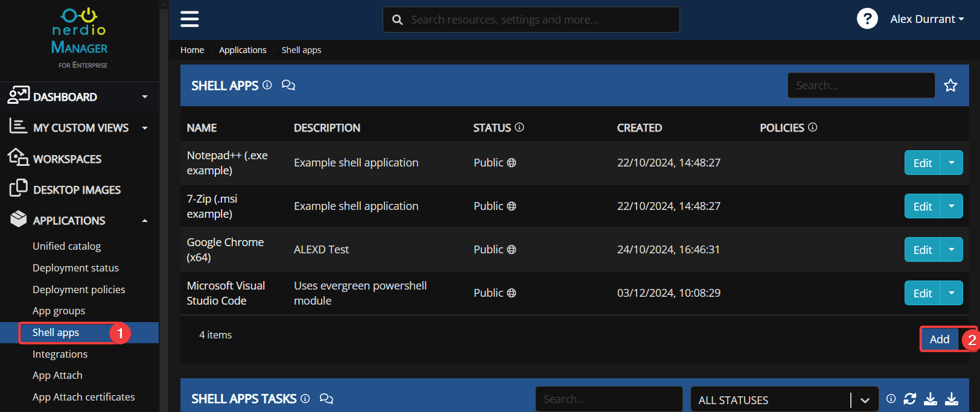Open the All Statuses filter dropdown
The width and height of the screenshot is (980, 412).
(x=784, y=400)
